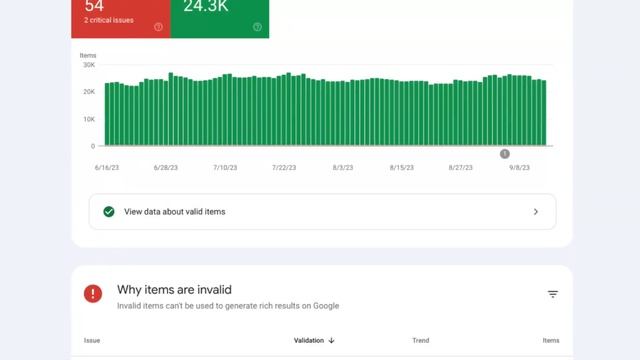Click the green valid checkmark icon
The width and height of the screenshot is (640, 360).
coord(109,212)
